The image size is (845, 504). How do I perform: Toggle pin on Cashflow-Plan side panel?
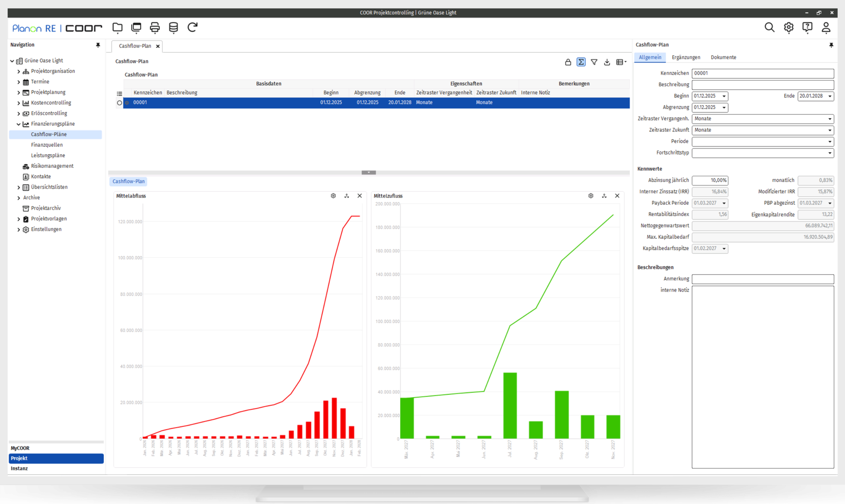point(831,45)
